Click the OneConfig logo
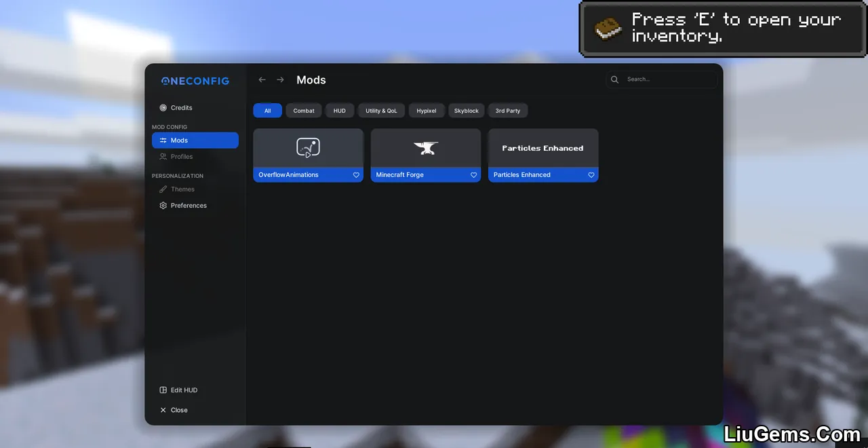The image size is (868, 448). click(x=195, y=81)
